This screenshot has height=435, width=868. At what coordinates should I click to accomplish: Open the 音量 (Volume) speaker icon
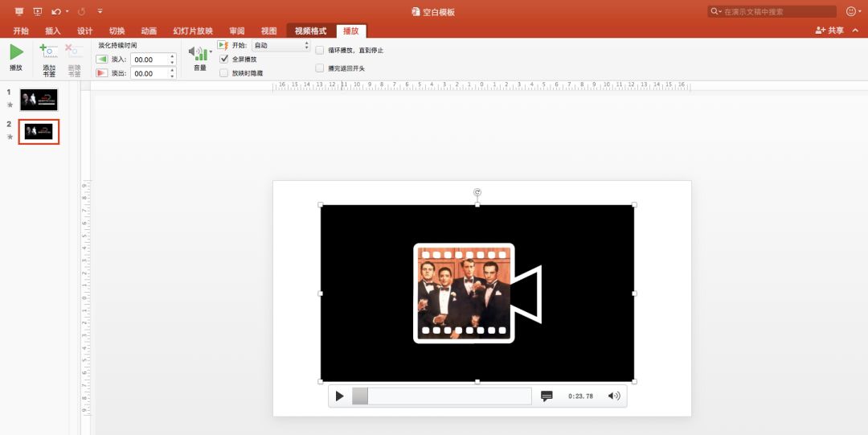198,53
